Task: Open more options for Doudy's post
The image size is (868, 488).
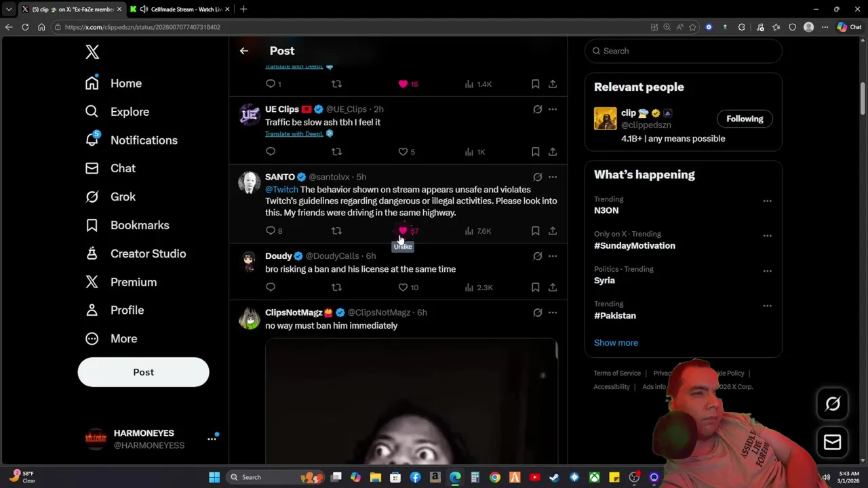Action: [x=553, y=256]
